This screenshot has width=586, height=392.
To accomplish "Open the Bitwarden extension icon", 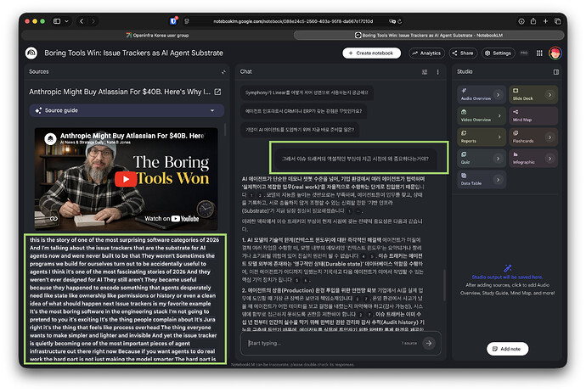I will [x=173, y=21].
